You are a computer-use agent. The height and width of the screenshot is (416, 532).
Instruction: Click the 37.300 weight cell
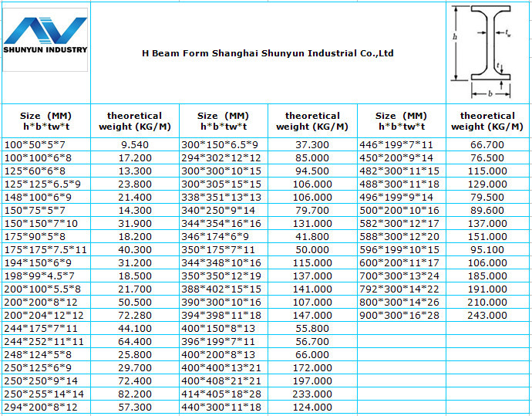click(312, 144)
